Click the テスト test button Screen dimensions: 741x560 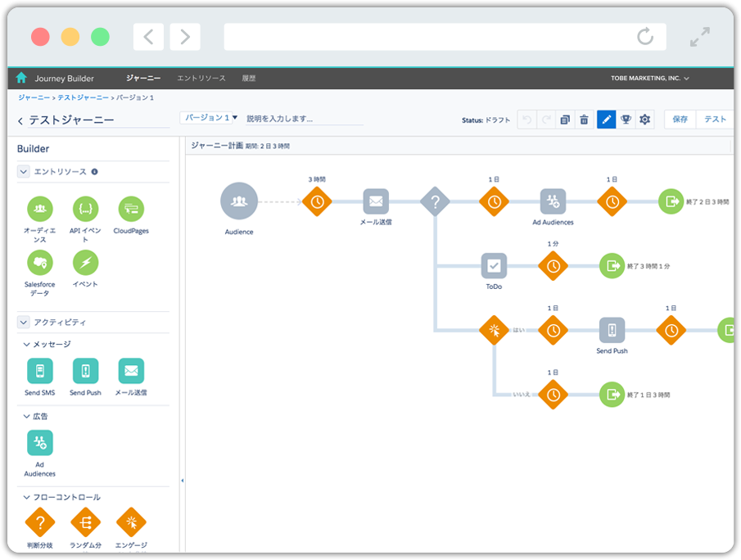click(715, 120)
